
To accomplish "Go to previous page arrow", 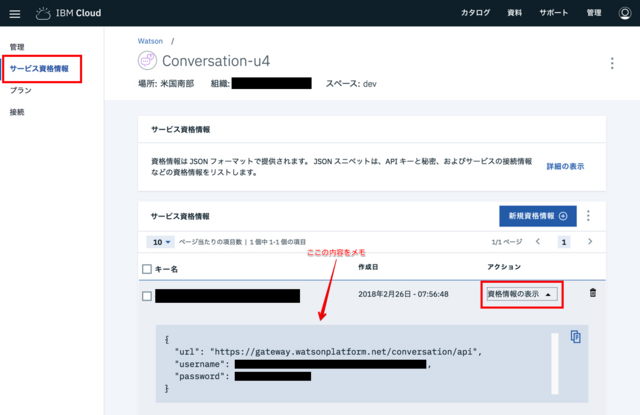I will click(538, 242).
